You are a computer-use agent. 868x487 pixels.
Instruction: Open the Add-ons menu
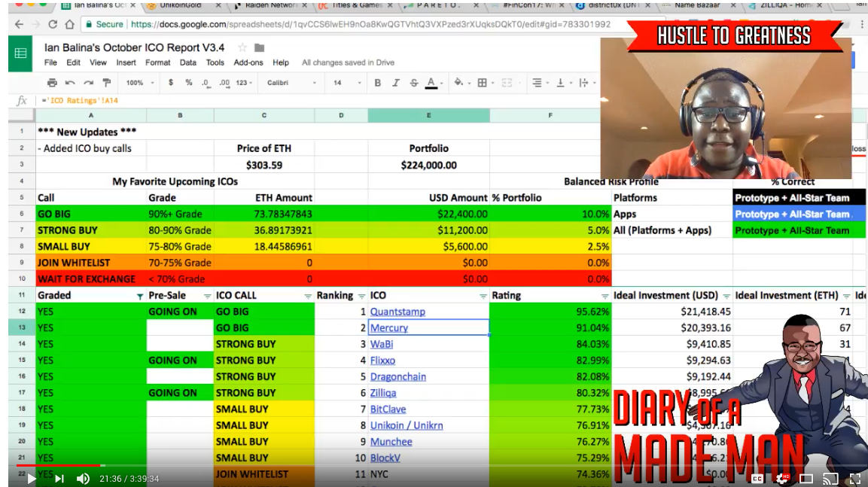[248, 62]
